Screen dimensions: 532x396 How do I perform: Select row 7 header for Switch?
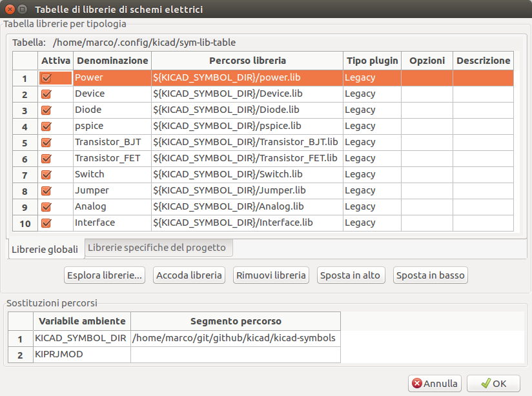point(25,175)
